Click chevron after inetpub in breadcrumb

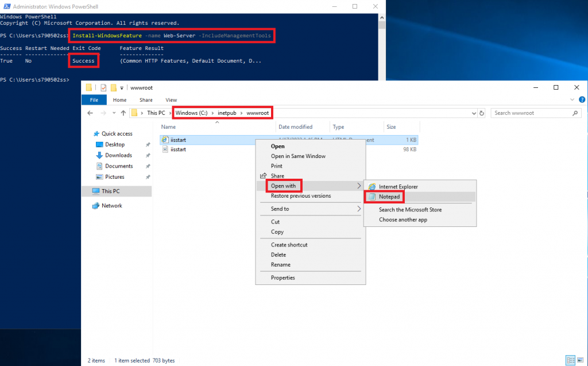click(x=242, y=113)
